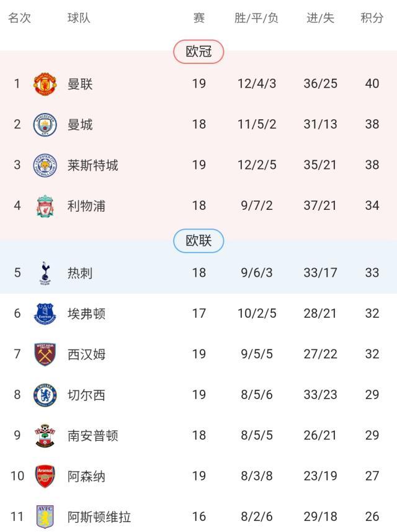Select the Arsenal cannon badge
This screenshot has height=532, width=397.
[x=45, y=477]
